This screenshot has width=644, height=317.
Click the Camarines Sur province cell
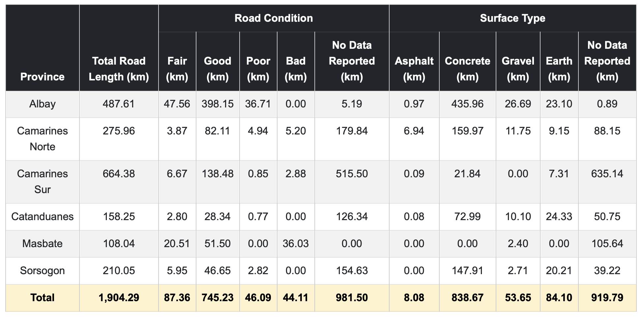coord(43,182)
